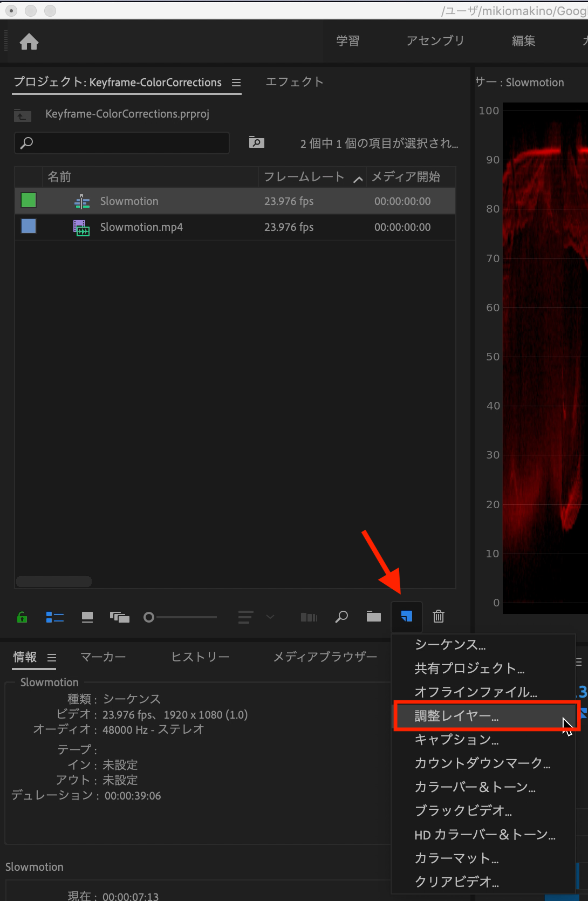Switch to the エフェクト tab

[x=295, y=81]
